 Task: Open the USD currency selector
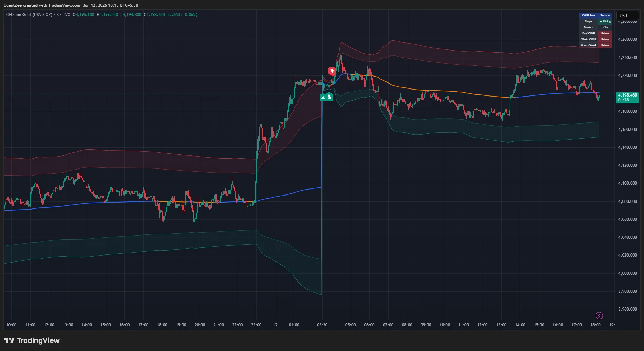[628, 15]
